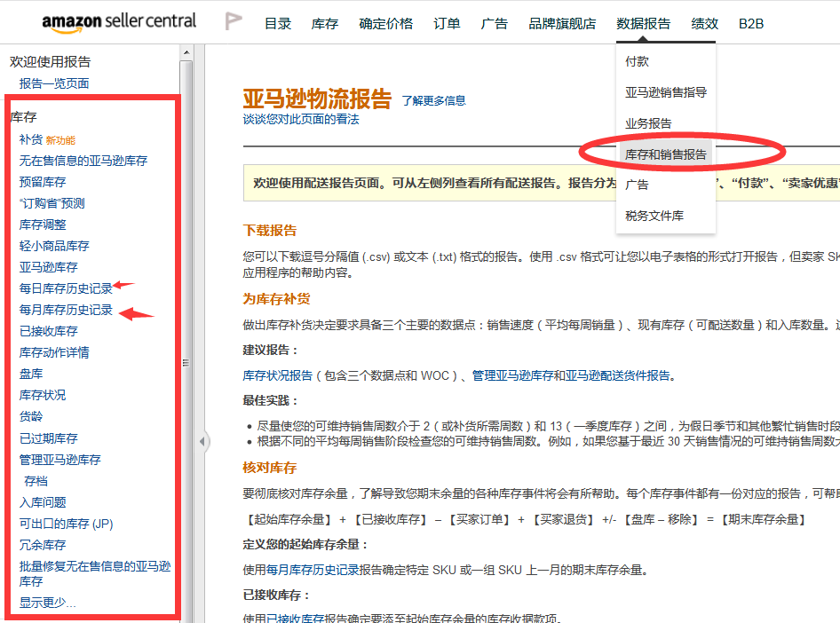Image resolution: width=840 pixels, height=623 pixels.
Task: Click the flag icon in header
Action: point(234,22)
